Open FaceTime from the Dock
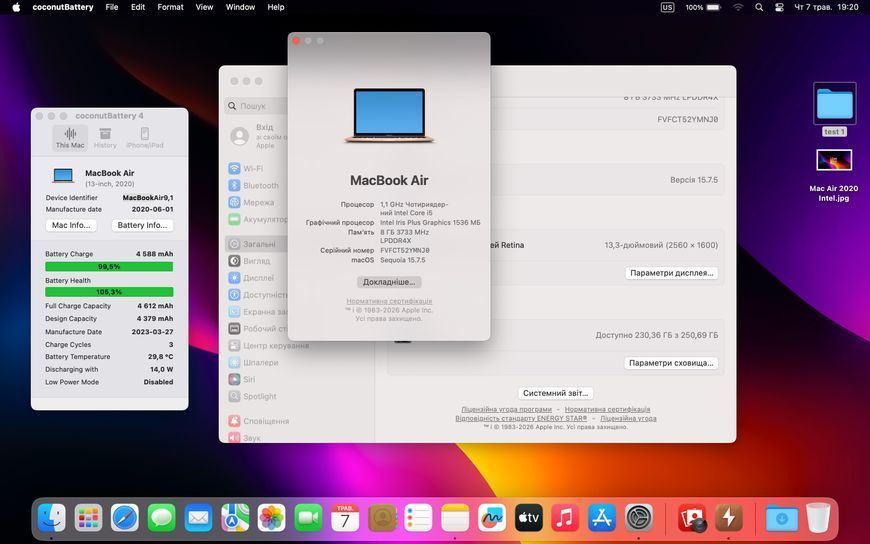Screen dimensions: 870x544 point(308,518)
